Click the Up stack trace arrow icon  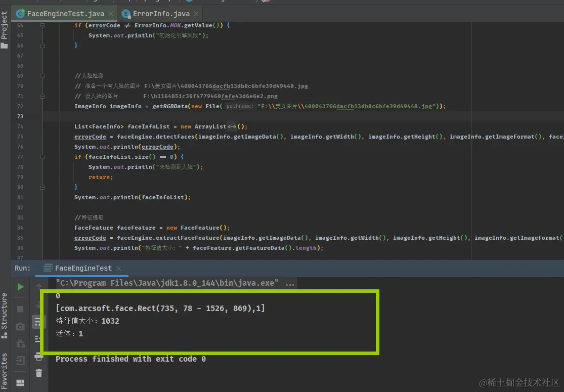click(x=39, y=287)
